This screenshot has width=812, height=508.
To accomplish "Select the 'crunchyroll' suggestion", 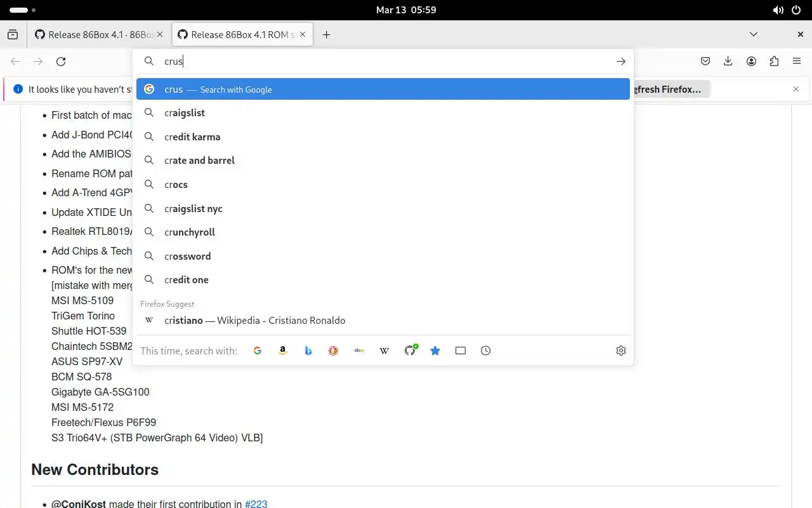I will click(383, 232).
